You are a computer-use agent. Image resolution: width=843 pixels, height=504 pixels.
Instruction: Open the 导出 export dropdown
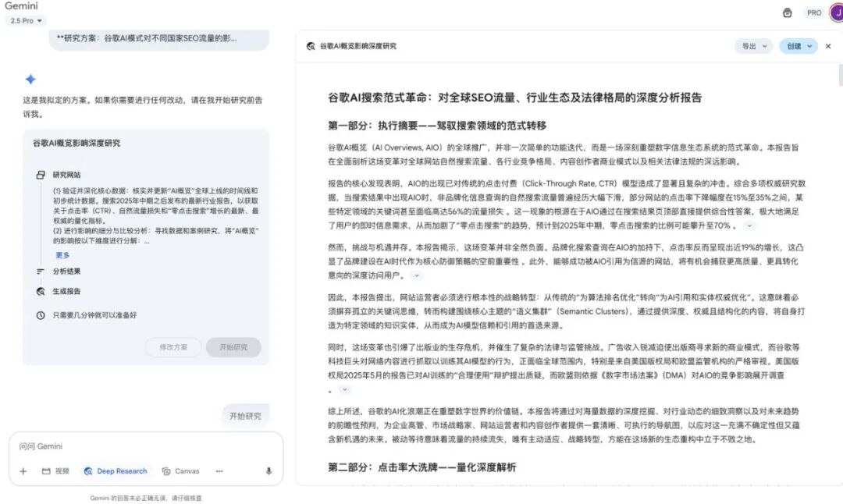pos(754,46)
